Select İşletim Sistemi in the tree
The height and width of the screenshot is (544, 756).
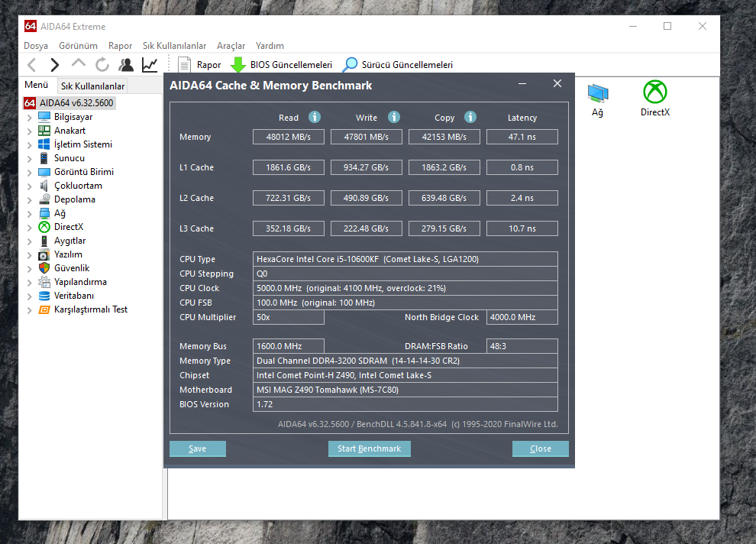pyautogui.click(x=83, y=144)
